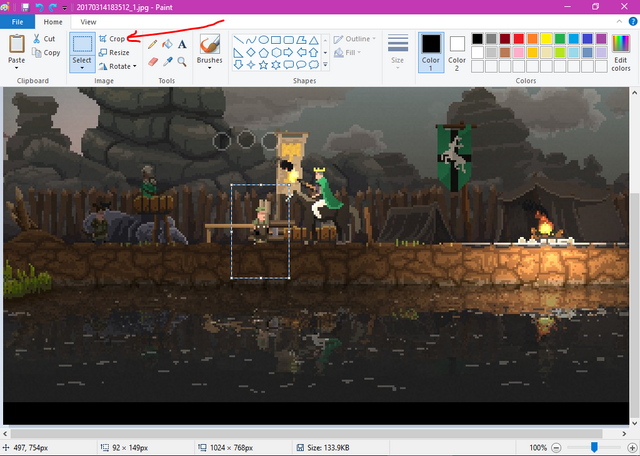Select the Color picker eyedropper tool

[167, 62]
